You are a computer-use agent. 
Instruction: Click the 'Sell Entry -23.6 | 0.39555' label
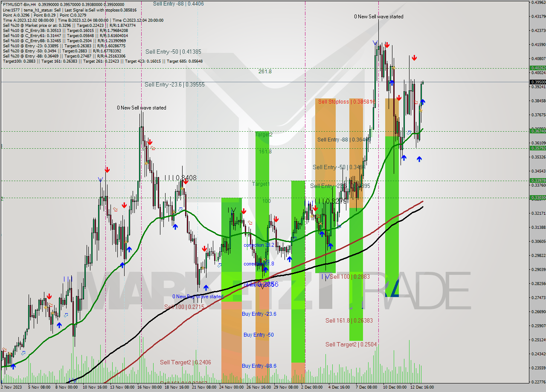[x=174, y=84]
